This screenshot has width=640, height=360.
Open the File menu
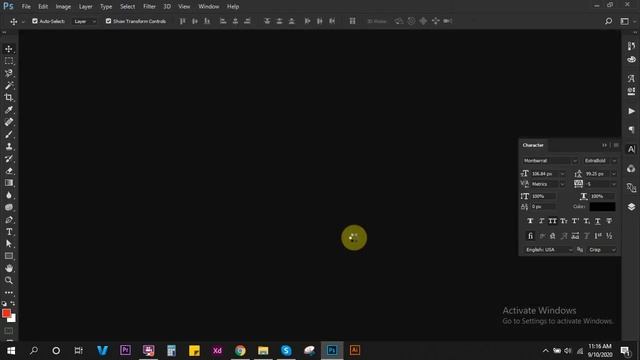tap(26, 7)
